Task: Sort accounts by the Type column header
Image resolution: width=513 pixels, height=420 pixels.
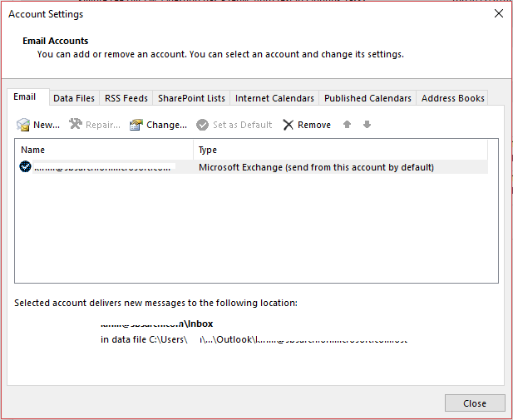Action: click(341, 150)
